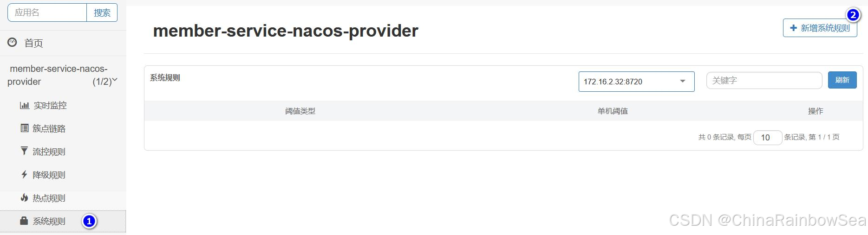Image resolution: width=868 pixels, height=235 pixels.
Task: Click the lightning bolt icon for 降级规则
Action: [25, 175]
